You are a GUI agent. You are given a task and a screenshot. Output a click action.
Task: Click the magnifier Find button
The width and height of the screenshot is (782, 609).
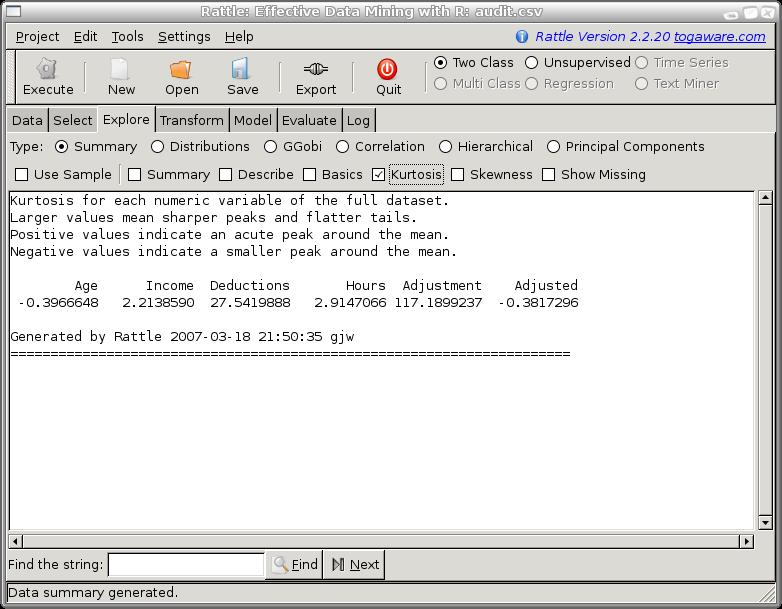(294, 565)
